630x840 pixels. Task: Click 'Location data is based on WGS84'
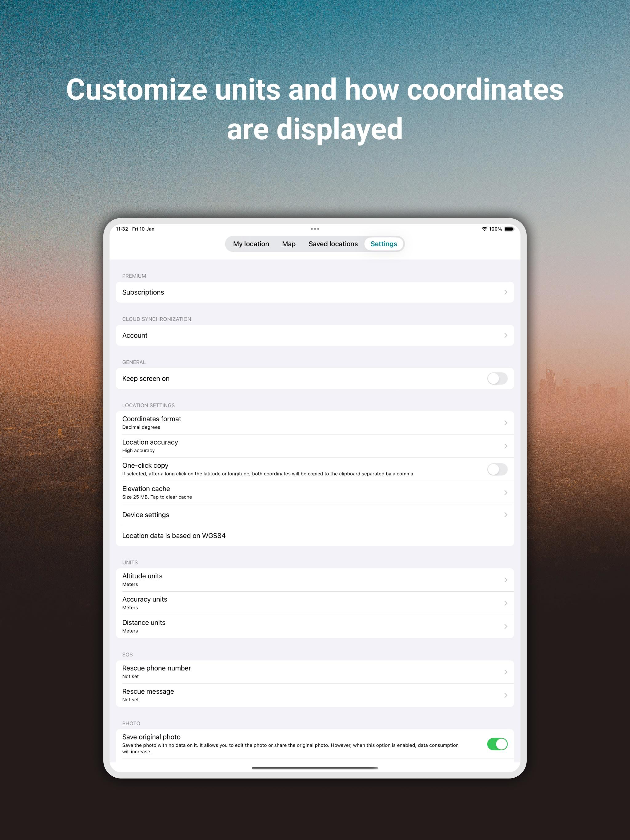[x=173, y=535]
